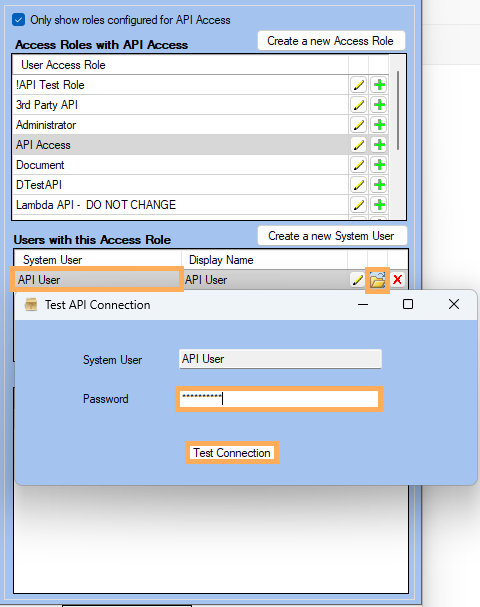This screenshot has height=607, width=480.
Task: Edit the Document role pencil icon
Action: 358,165
